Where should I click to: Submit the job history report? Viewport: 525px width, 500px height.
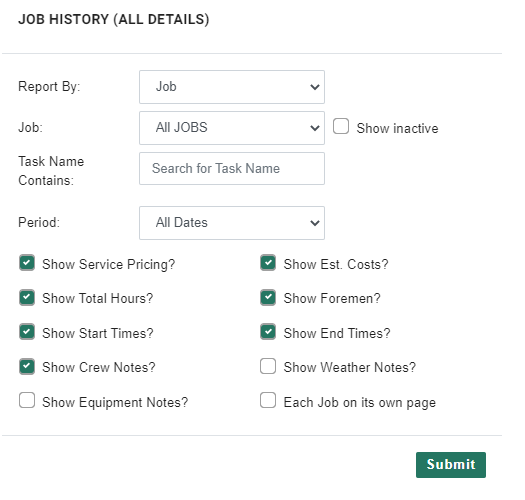451,465
